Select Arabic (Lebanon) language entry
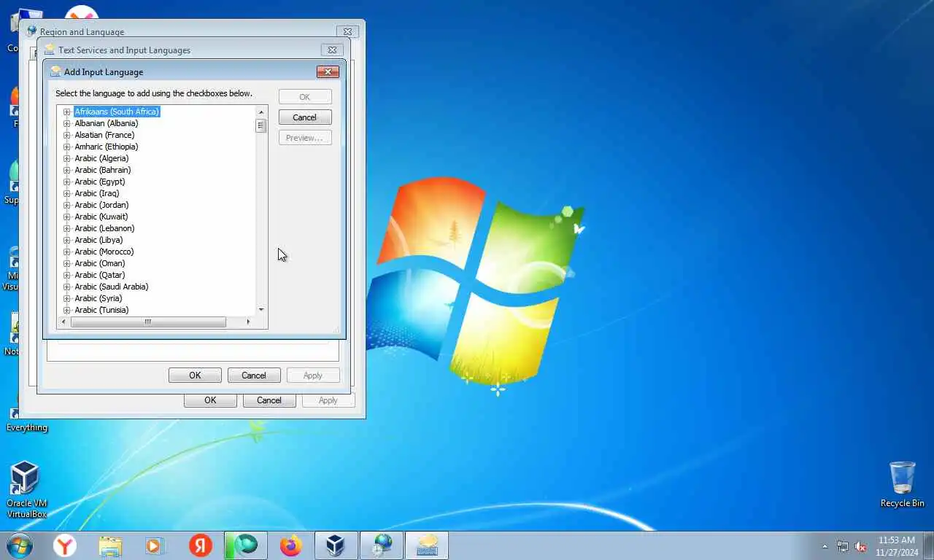Image resolution: width=934 pixels, height=560 pixels. (104, 228)
